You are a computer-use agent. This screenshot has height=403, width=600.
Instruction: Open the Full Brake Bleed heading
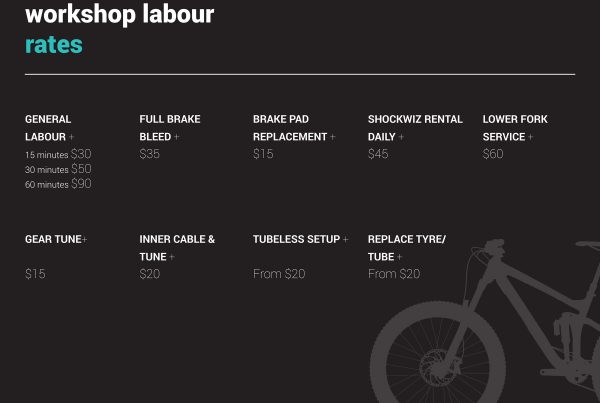[170, 128]
